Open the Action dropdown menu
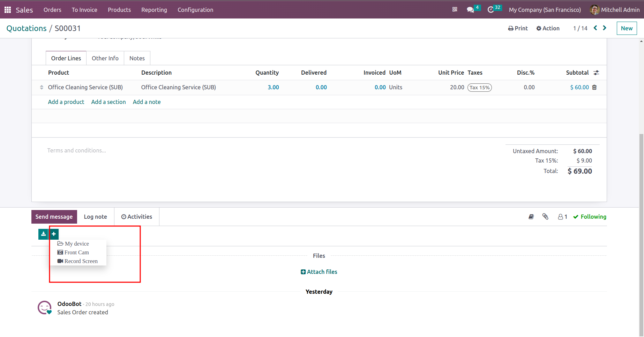The image size is (644, 337). tap(548, 28)
